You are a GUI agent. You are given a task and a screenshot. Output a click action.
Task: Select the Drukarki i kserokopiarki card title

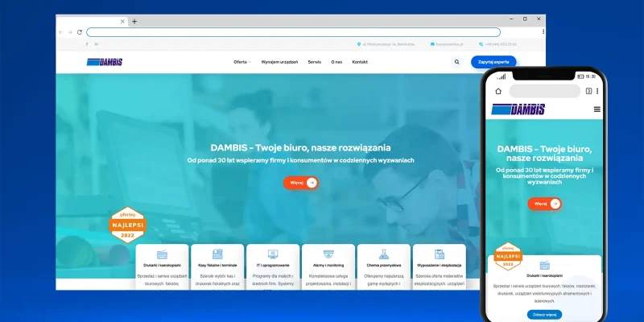(x=163, y=266)
